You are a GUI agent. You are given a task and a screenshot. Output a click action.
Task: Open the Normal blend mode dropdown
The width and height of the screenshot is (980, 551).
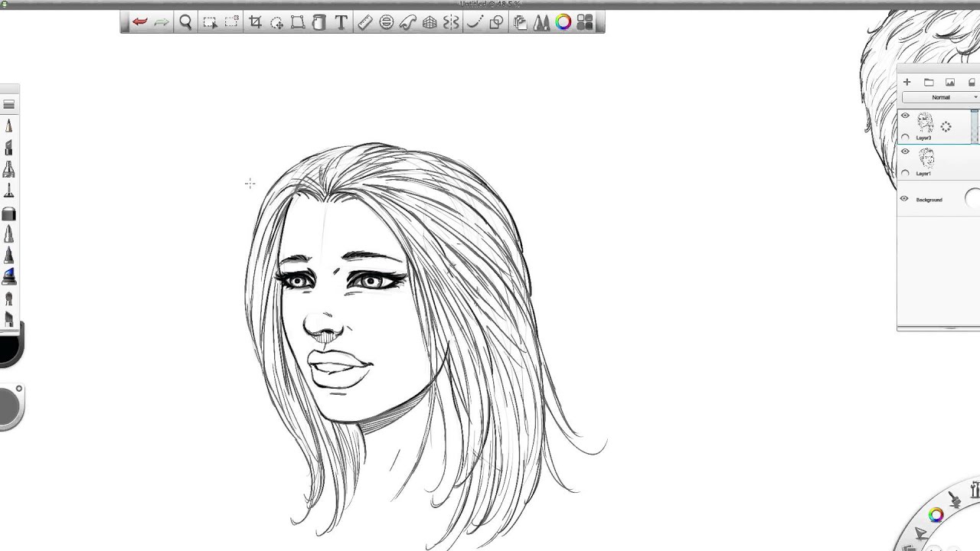click(941, 97)
